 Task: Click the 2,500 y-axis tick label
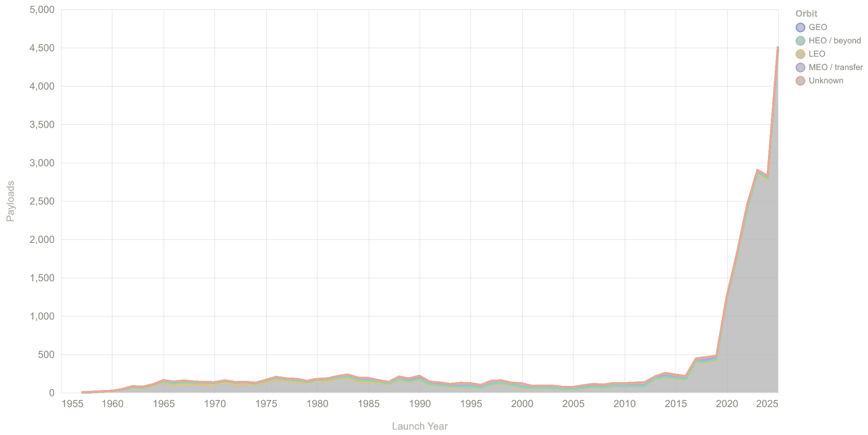(x=43, y=201)
